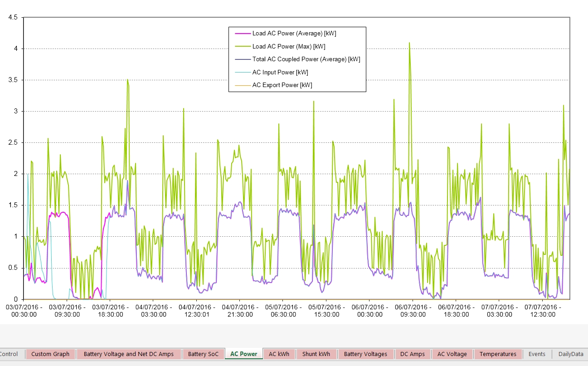
Task: Click the 2.5 y-axis label
Action: (x=13, y=142)
